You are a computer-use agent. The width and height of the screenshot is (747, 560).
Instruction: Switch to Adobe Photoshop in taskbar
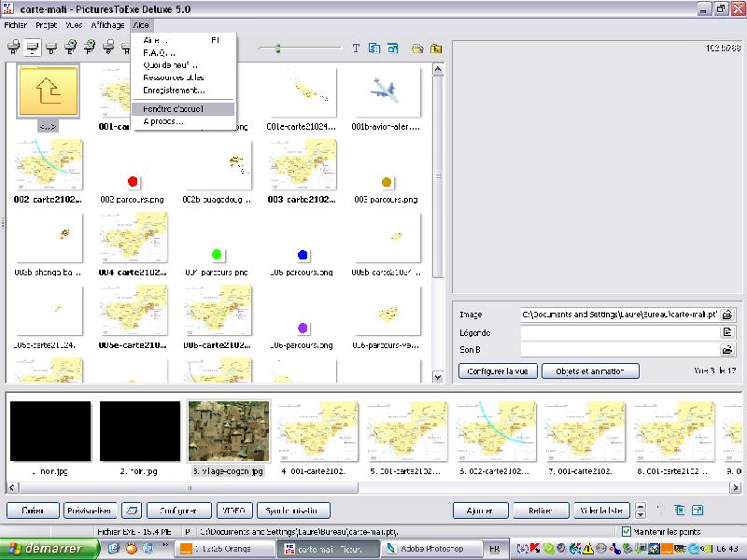click(431, 549)
